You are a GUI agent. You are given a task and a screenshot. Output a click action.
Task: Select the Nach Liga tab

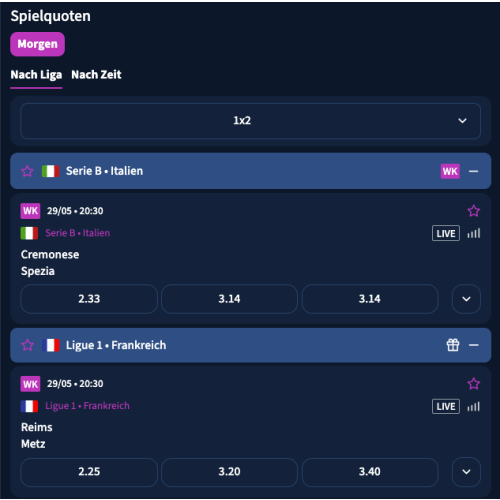pyautogui.click(x=36, y=75)
